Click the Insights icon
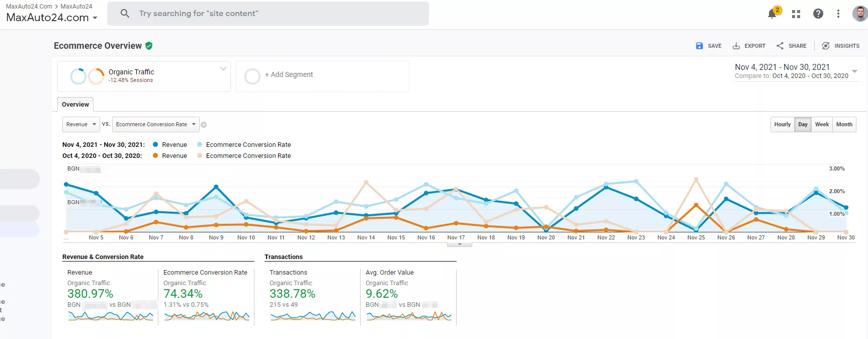 click(x=826, y=46)
